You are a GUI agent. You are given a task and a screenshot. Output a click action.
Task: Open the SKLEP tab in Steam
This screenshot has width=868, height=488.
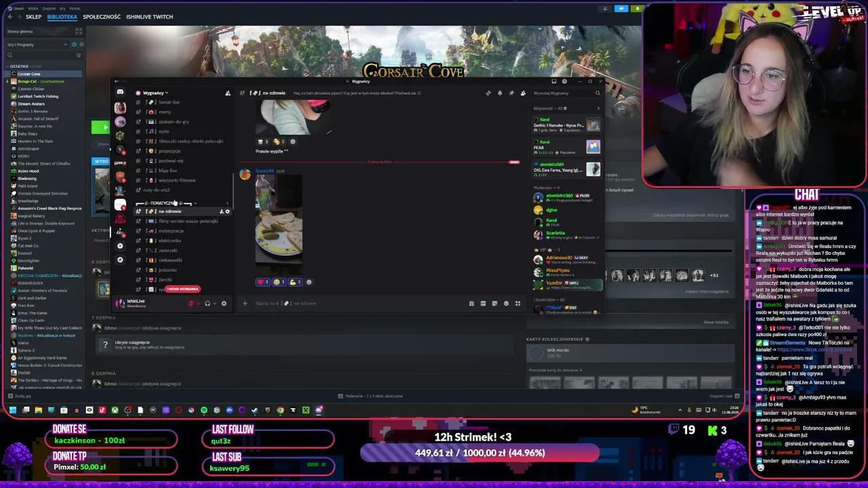pos(33,16)
